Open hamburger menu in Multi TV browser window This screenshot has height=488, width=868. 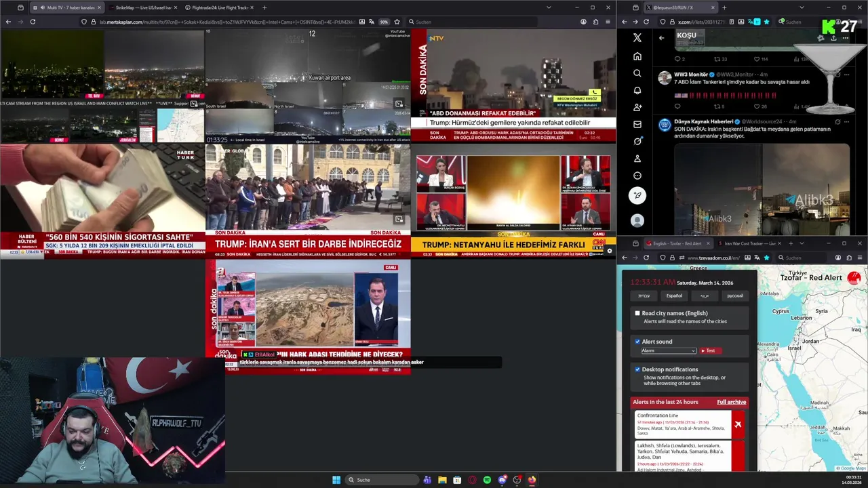point(608,22)
